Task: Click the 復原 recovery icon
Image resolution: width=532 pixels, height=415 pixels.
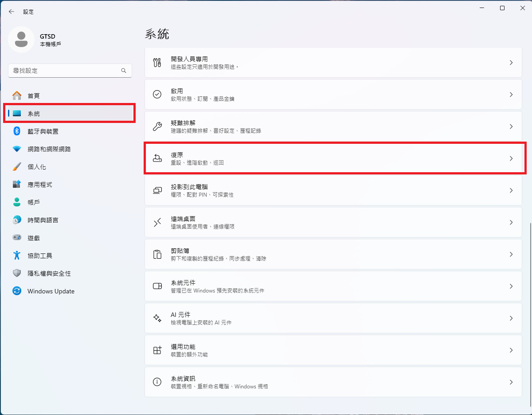Action: [x=157, y=158]
